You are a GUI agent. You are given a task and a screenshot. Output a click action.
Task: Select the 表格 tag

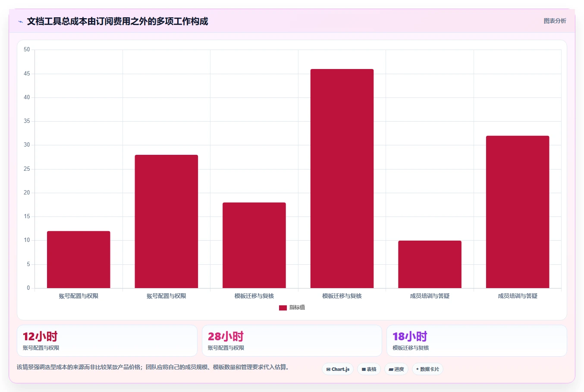pos(369,369)
